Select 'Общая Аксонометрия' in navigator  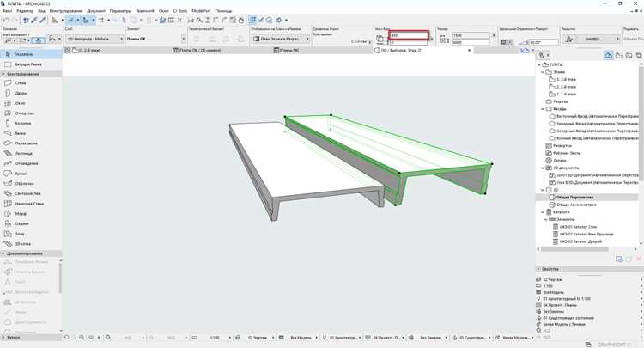(576, 205)
